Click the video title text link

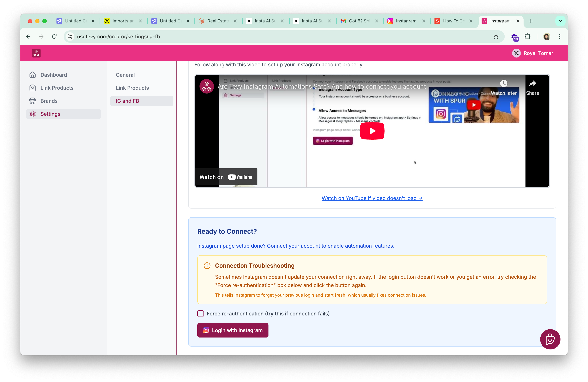[x=322, y=86]
